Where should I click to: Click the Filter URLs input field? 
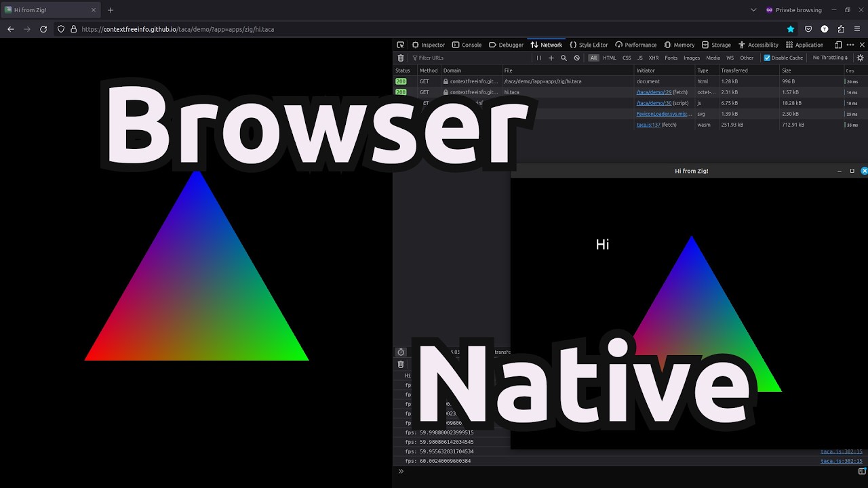[471, 58]
